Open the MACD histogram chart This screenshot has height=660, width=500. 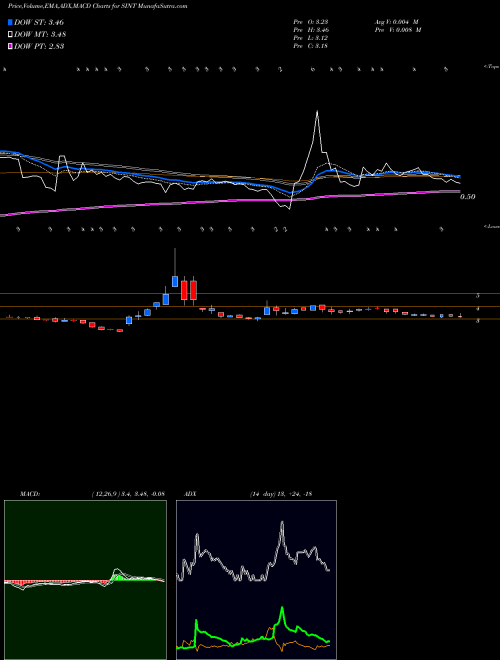pos(85,580)
